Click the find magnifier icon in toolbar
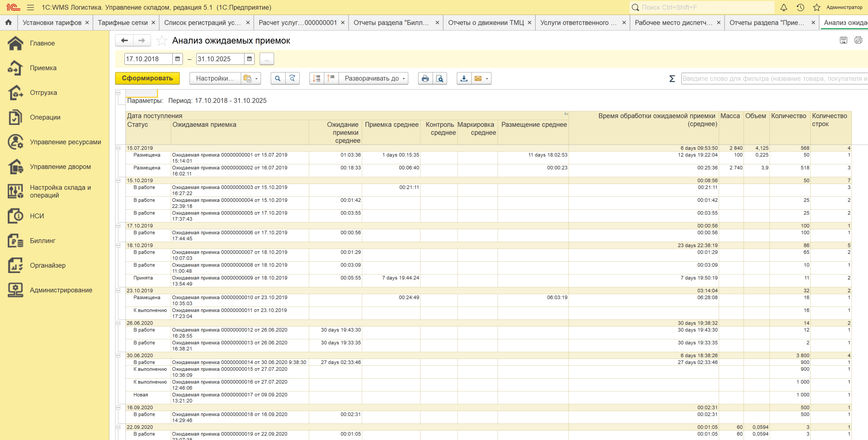Image resolution: width=868 pixels, height=440 pixels. coord(278,78)
